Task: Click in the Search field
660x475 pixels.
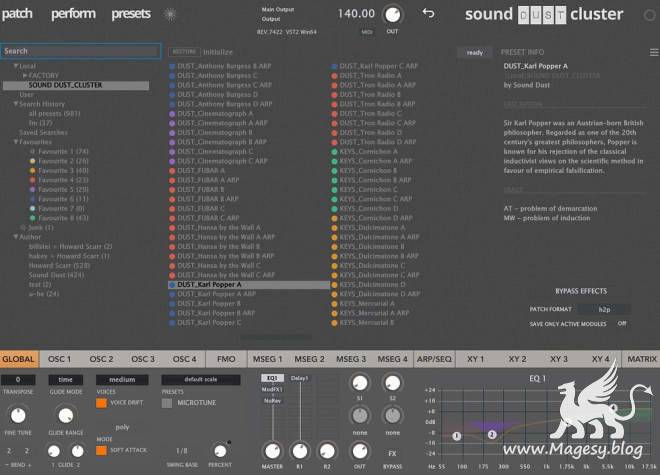Action: (x=81, y=51)
